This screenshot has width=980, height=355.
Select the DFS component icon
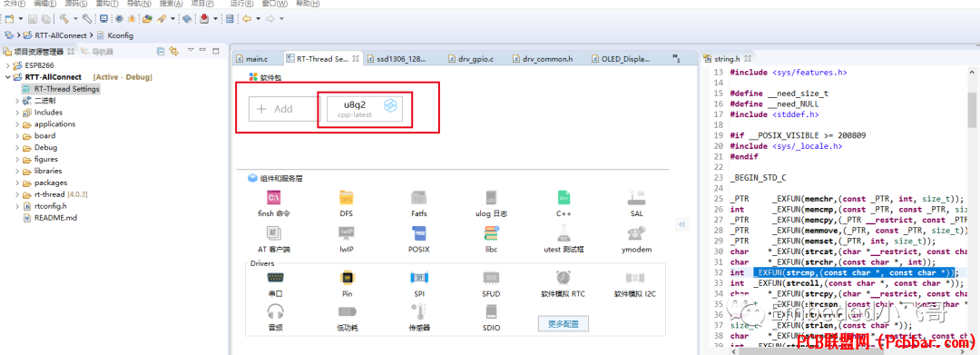[x=347, y=198]
